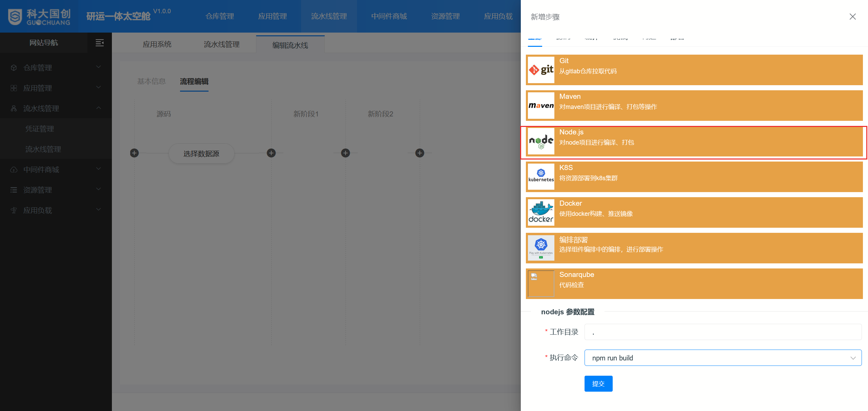Open the 执行命令 dropdown
The width and height of the screenshot is (868, 411).
point(723,358)
